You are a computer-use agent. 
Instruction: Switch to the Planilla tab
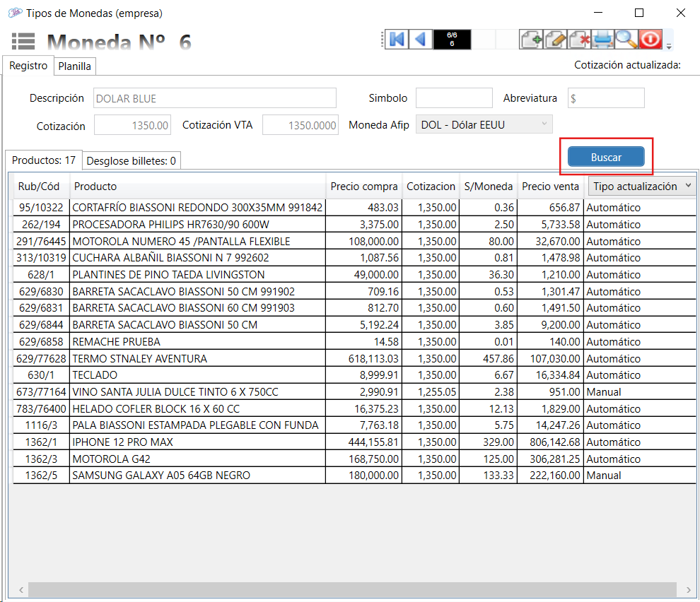pyautogui.click(x=74, y=66)
